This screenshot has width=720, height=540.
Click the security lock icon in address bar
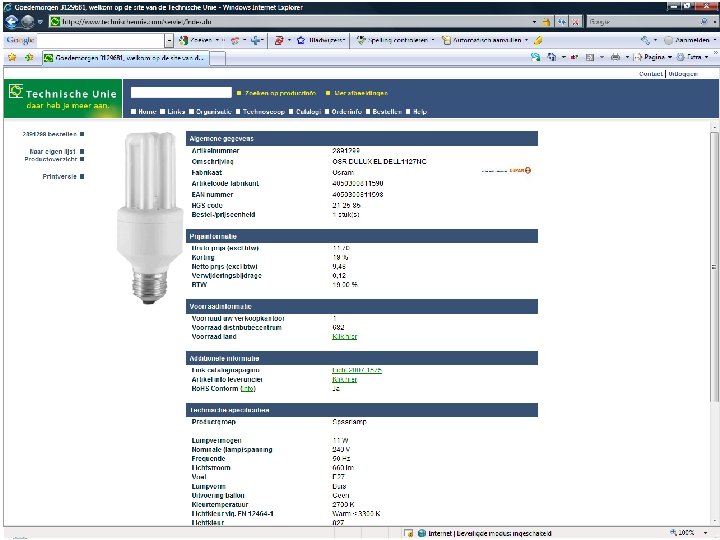pyautogui.click(x=546, y=22)
